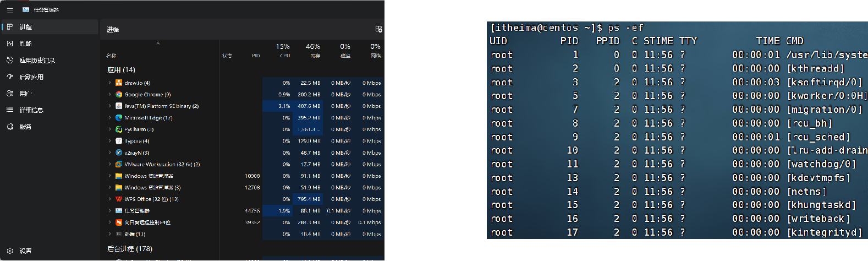Select the Google Chrome icon in the process list
The width and height of the screenshot is (868, 261).
pyautogui.click(x=119, y=94)
